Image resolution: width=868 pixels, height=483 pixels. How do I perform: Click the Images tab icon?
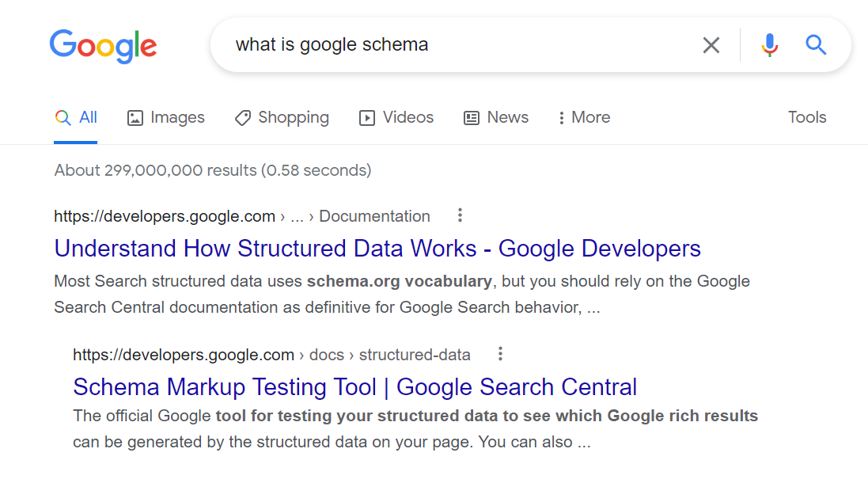coord(135,116)
